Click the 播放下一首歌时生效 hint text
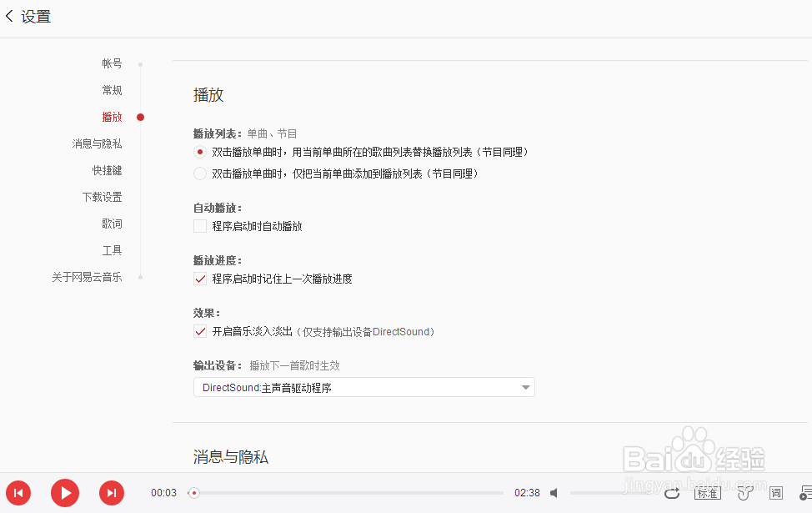 pyautogui.click(x=294, y=366)
